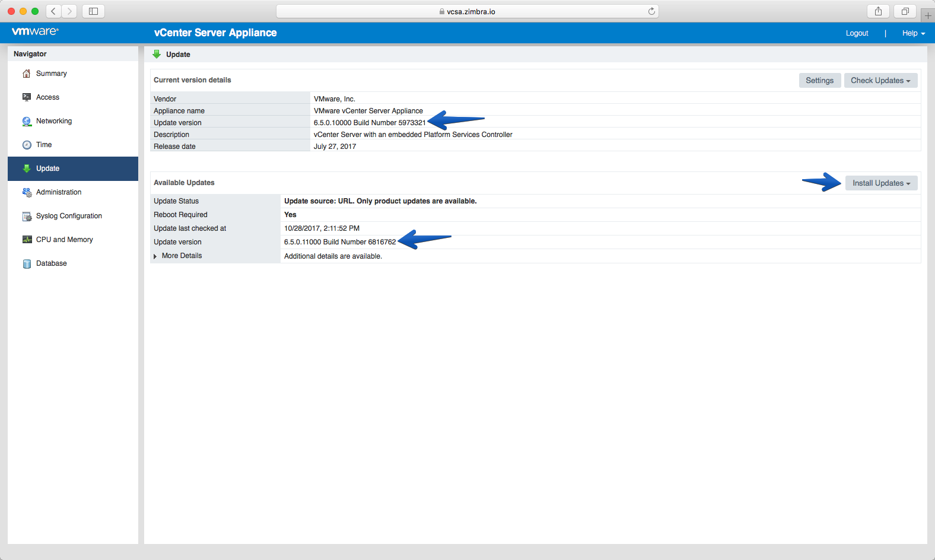Click the last checked time 10/28/2017, 2:11:52 PM
The width and height of the screenshot is (935, 560).
tap(322, 228)
